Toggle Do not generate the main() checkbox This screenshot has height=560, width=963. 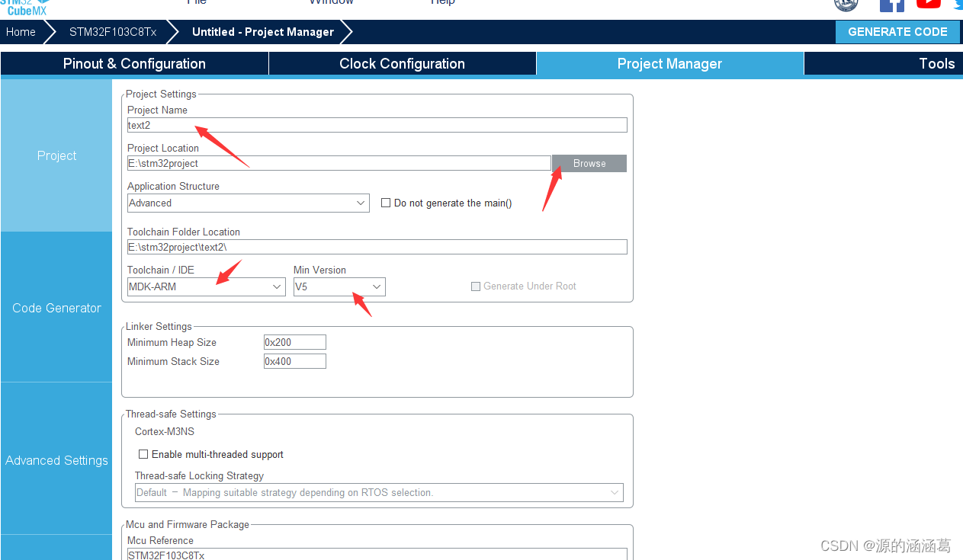(x=386, y=203)
